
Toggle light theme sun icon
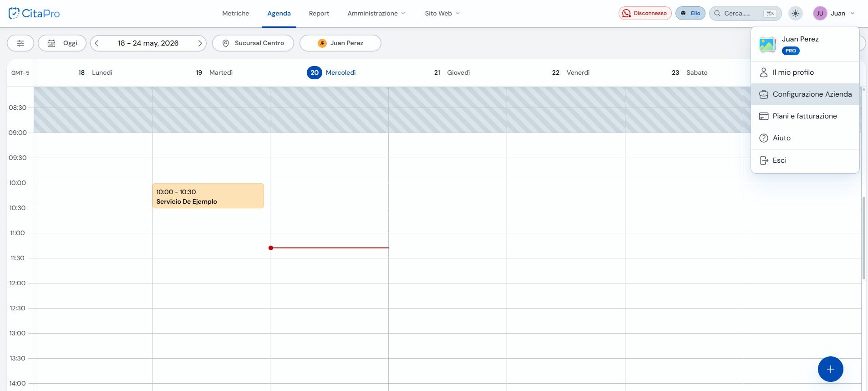click(795, 13)
